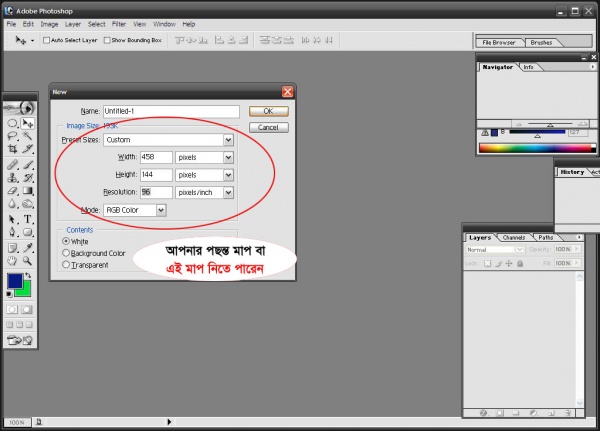Open the Resolution units dropdown

point(228,193)
